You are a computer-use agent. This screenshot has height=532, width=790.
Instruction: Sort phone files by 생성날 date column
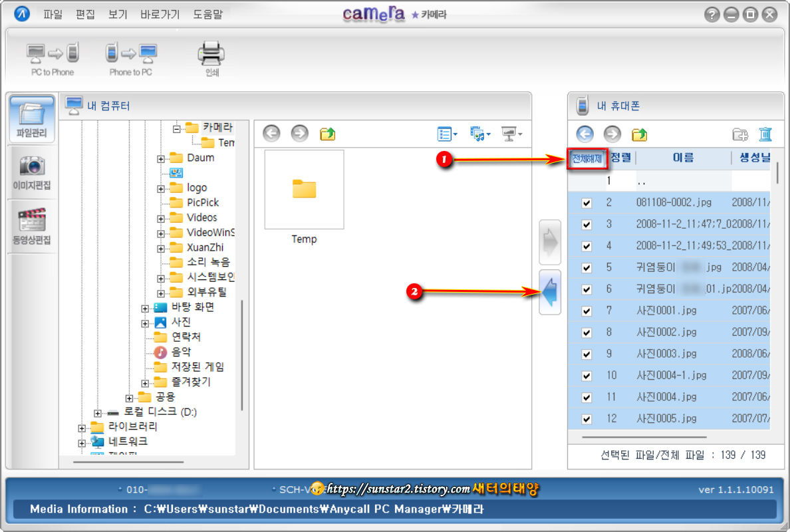click(753, 158)
